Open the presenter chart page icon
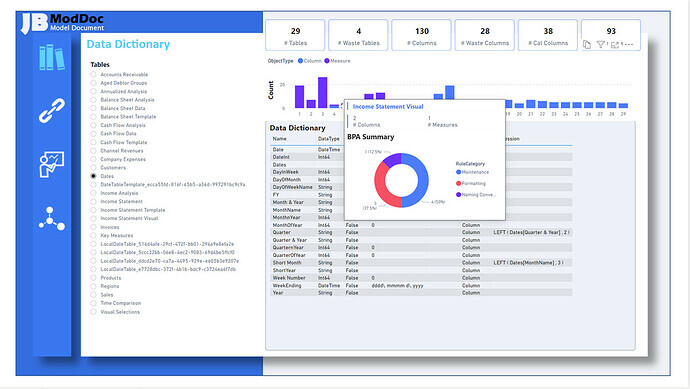The image size is (690, 389). (51, 164)
